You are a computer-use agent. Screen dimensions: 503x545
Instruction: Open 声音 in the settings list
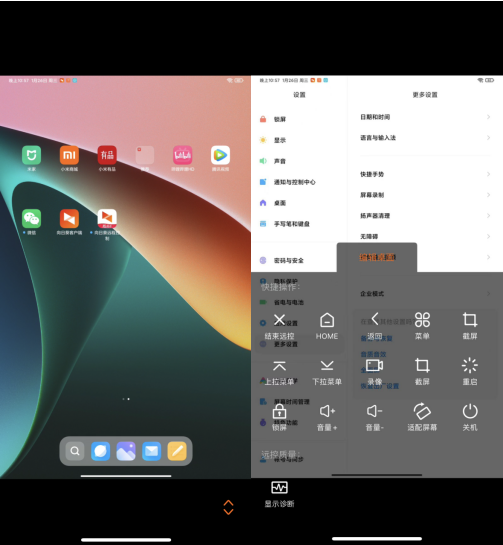click(299, 161)
